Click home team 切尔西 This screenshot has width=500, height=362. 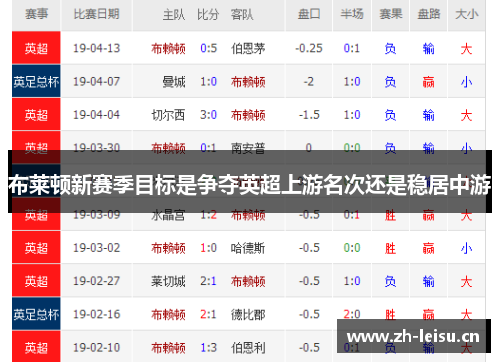168,115
